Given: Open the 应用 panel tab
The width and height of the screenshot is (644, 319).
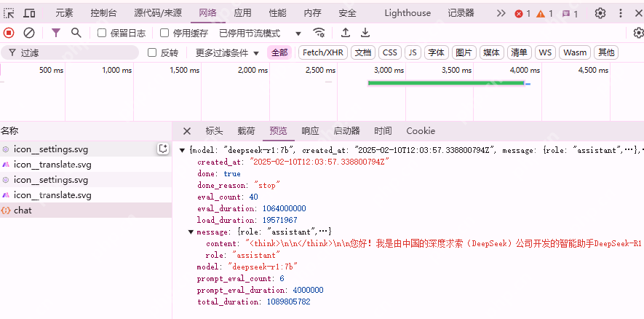Looking at the screenshot, I should (242, 13).
